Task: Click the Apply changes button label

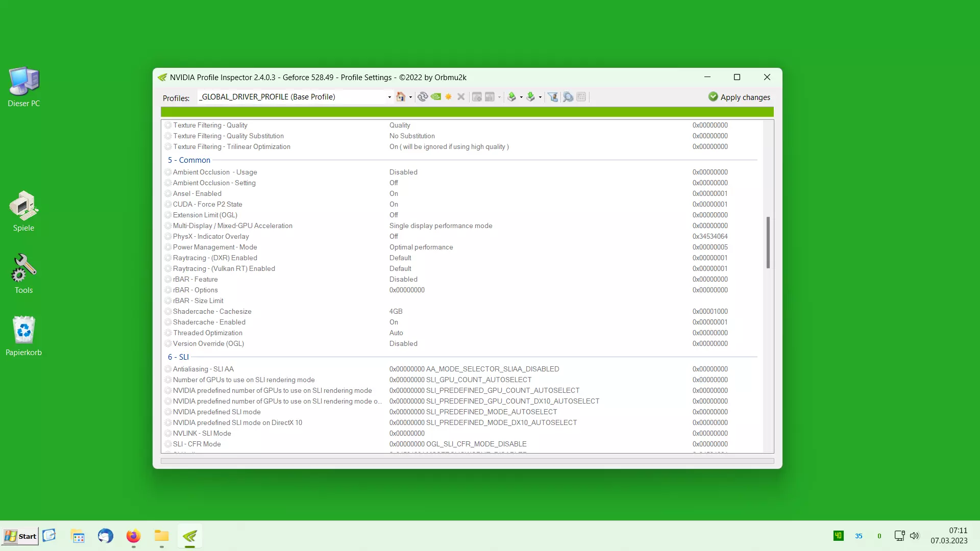Action: (x=745, y=97)
